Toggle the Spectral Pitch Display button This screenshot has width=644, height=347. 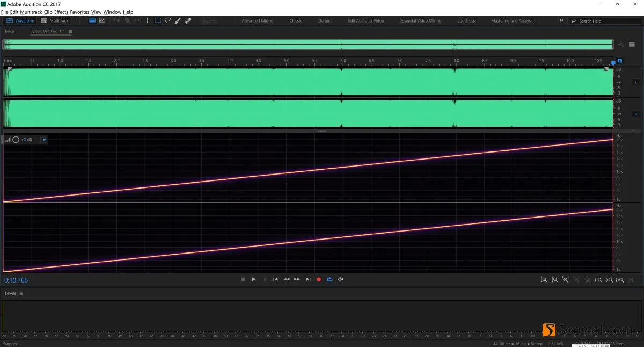click(x=102, y=20)
